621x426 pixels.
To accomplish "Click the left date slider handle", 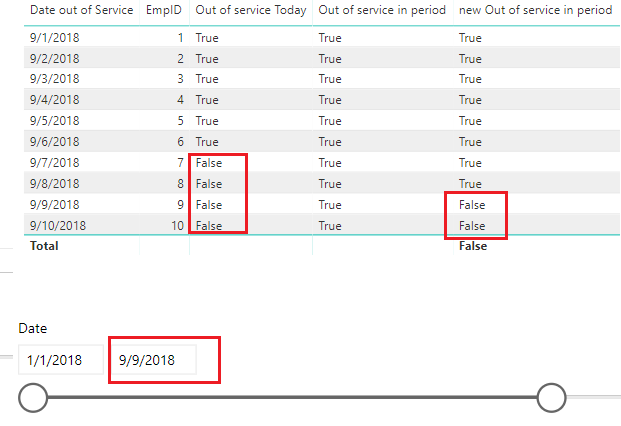I will coord(33,397).
